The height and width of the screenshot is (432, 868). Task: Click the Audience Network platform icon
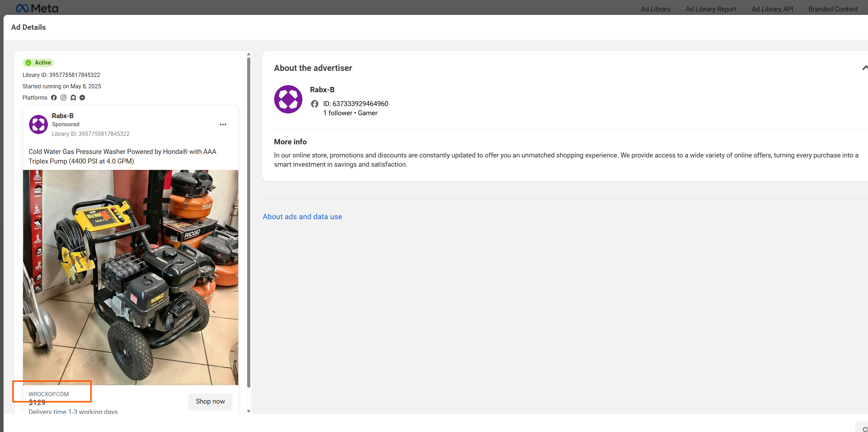point(73,98)
